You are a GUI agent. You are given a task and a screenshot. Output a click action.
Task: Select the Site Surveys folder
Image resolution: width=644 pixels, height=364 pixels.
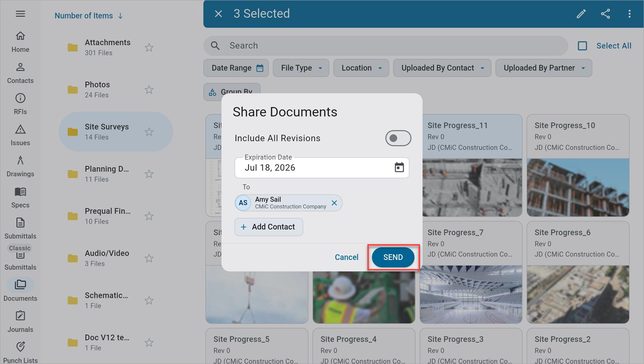116,132
